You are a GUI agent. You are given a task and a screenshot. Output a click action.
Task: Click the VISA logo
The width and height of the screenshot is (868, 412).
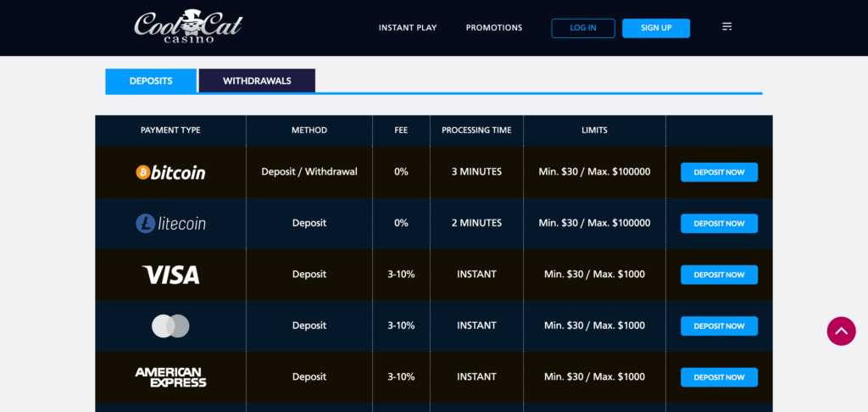click(170, 275)
